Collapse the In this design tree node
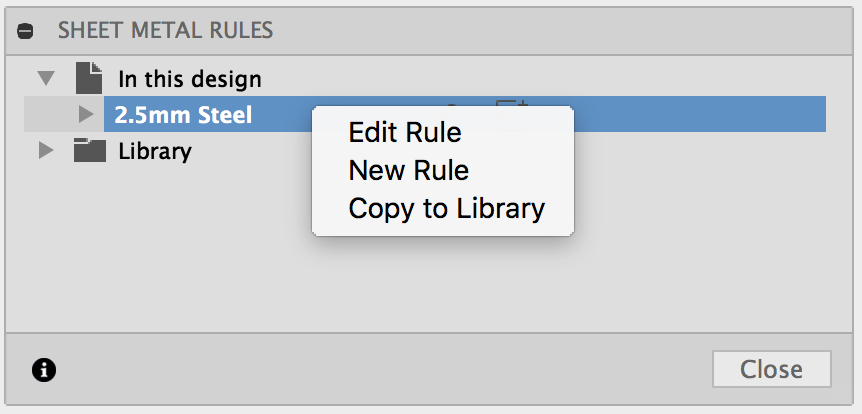 click(45, 77)
